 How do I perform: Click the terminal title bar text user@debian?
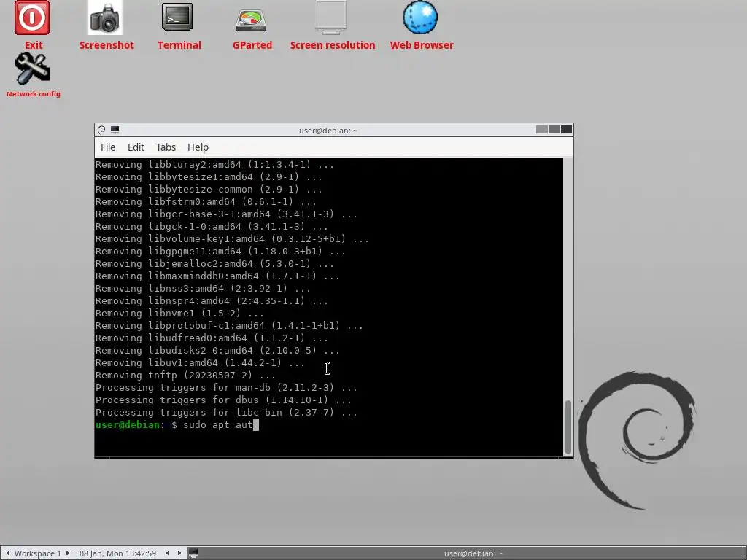pyautogui.click(x=328, y=131)
